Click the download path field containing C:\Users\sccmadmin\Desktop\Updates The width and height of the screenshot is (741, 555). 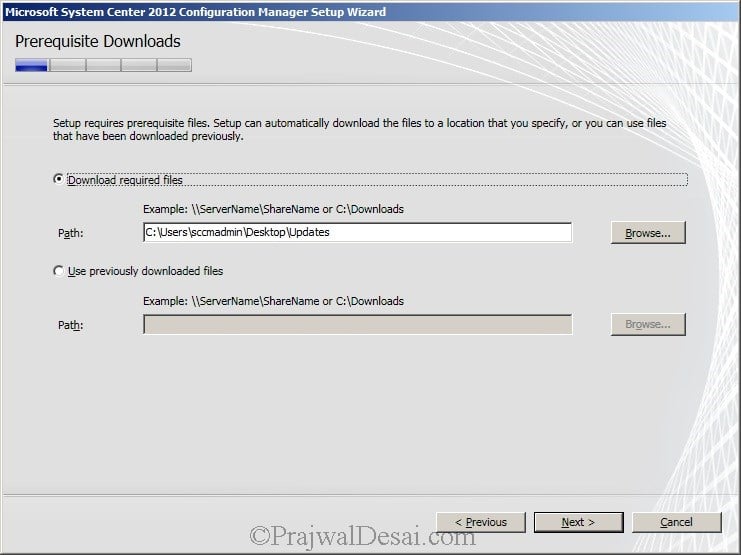357,232
